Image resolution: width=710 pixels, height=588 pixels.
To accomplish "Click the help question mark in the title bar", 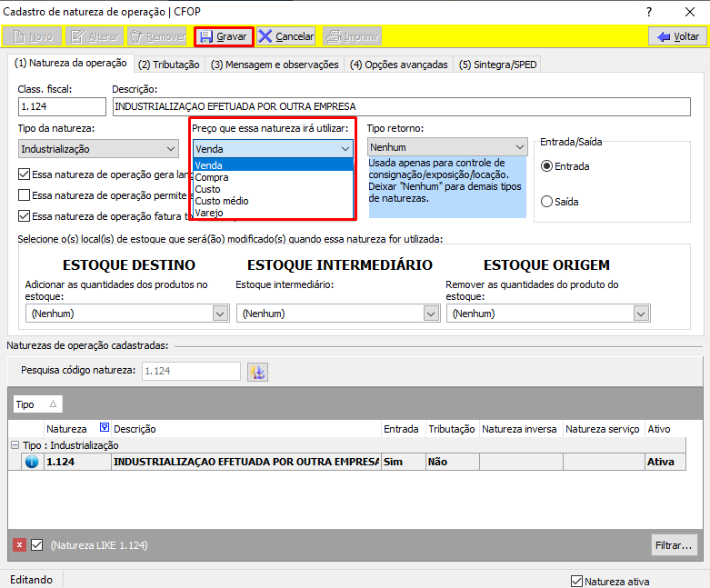I will (648, 12).
